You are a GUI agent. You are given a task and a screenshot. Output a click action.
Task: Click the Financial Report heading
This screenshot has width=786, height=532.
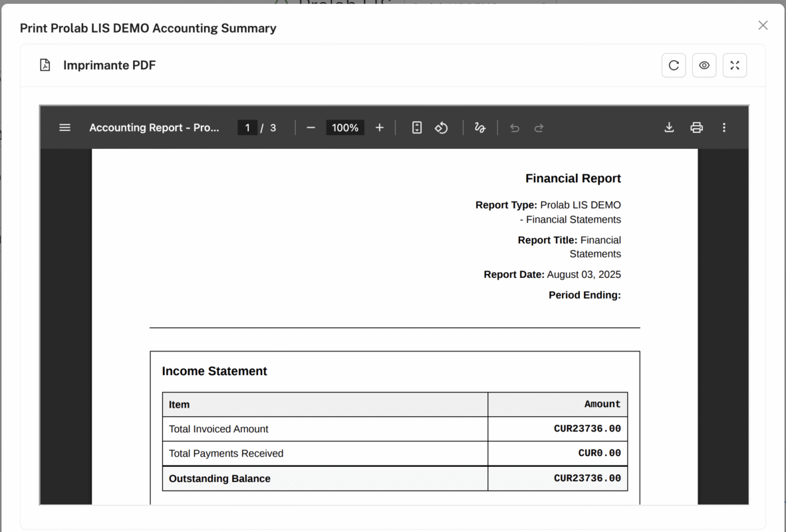point(573,178)
